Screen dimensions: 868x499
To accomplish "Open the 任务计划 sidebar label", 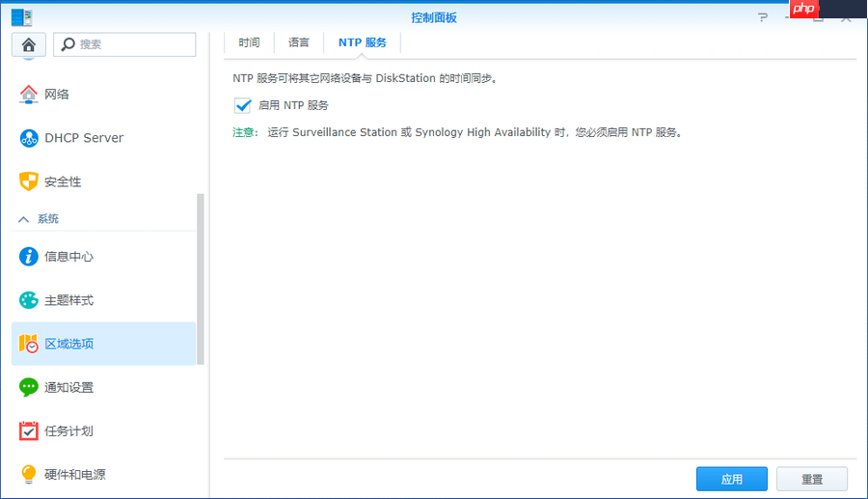I will 68,430.
